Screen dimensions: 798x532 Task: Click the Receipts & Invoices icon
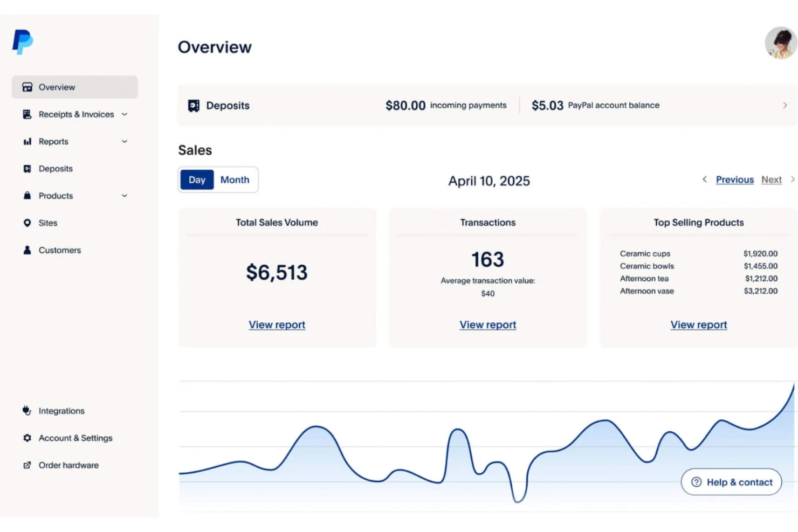pos(26,114)
